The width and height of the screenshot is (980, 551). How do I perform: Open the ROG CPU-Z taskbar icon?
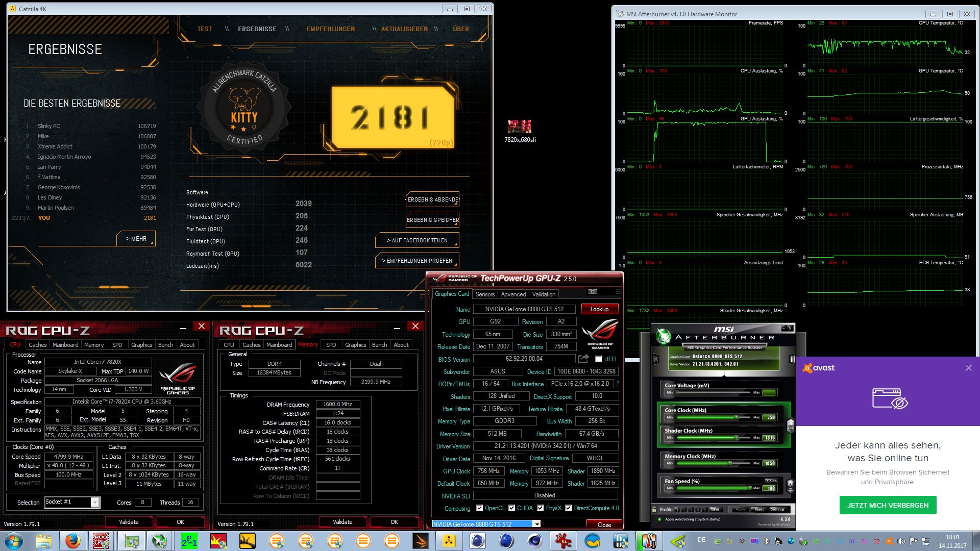click(x=101, y=541)
